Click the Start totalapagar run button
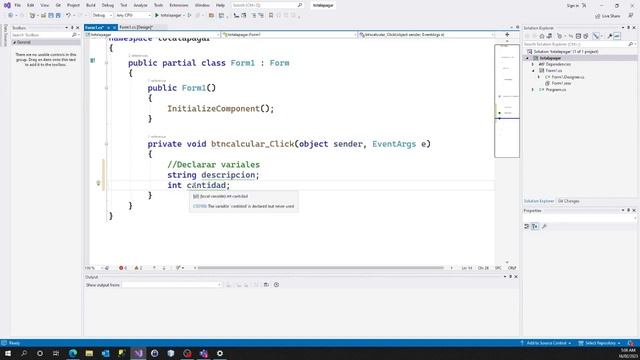 [168, 16]
